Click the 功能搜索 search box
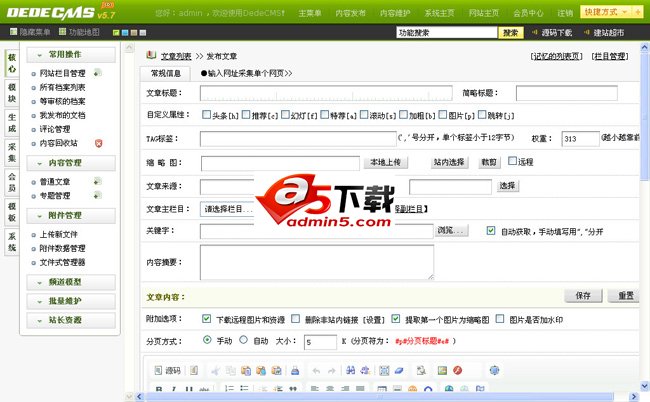 (x=446, y=32)
